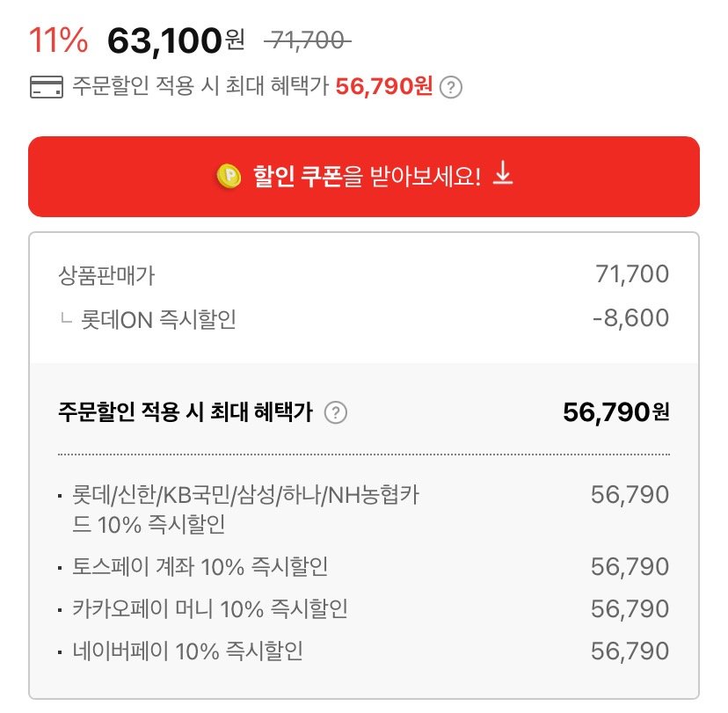This screenshot has width=728, height=713.
Task: Select the 롯데ON 즉시할인 row
Action: pos(364,319)
